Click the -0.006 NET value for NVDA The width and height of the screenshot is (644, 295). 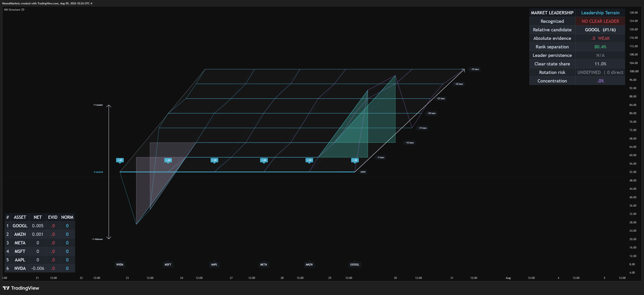coord(38,268)
